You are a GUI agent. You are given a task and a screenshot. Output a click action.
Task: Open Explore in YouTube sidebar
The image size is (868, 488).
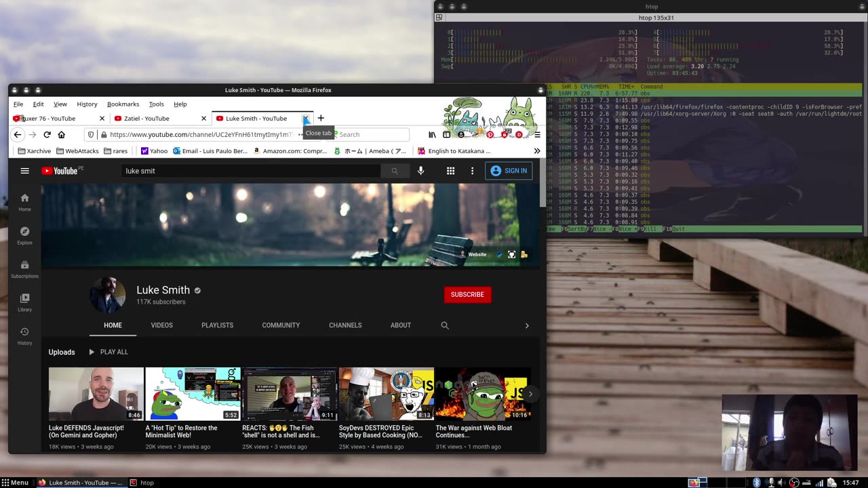24,235
